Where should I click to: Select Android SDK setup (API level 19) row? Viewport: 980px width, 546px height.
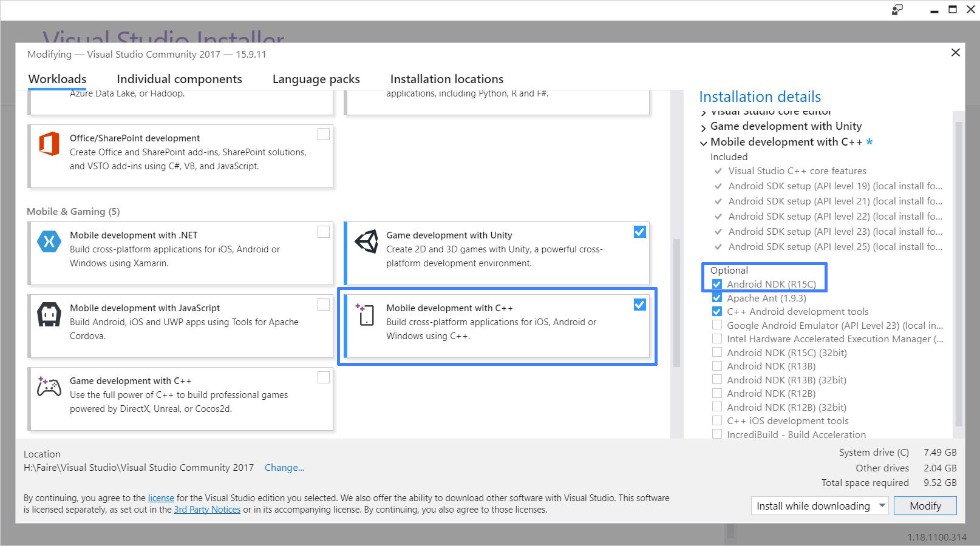tap(829, 186)
